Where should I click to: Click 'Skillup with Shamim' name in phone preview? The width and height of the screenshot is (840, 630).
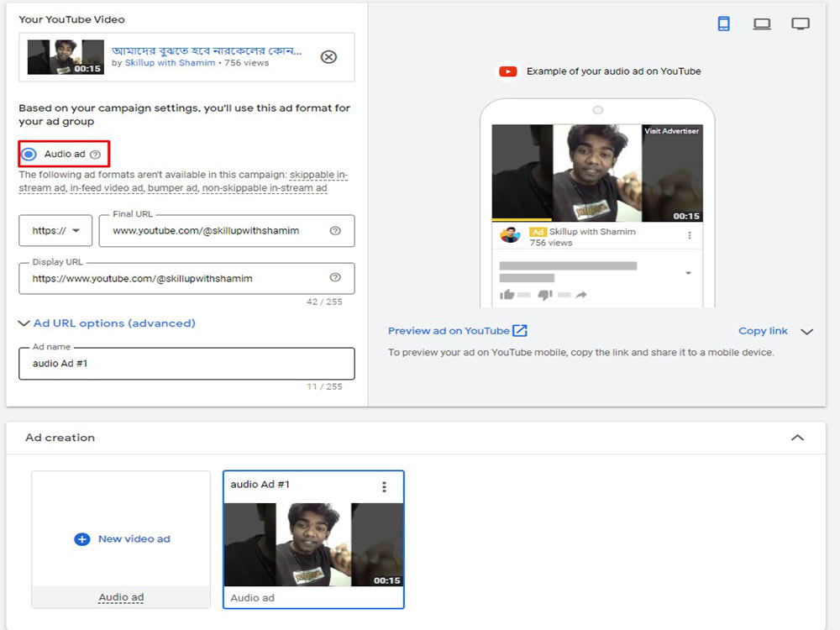(592, 232)
